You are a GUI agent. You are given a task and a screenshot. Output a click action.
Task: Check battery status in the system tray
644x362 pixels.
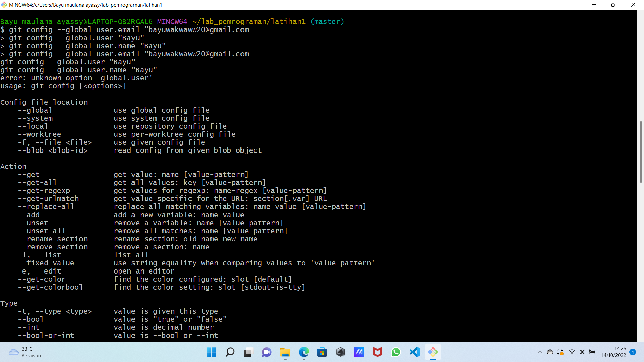point(592,352)
